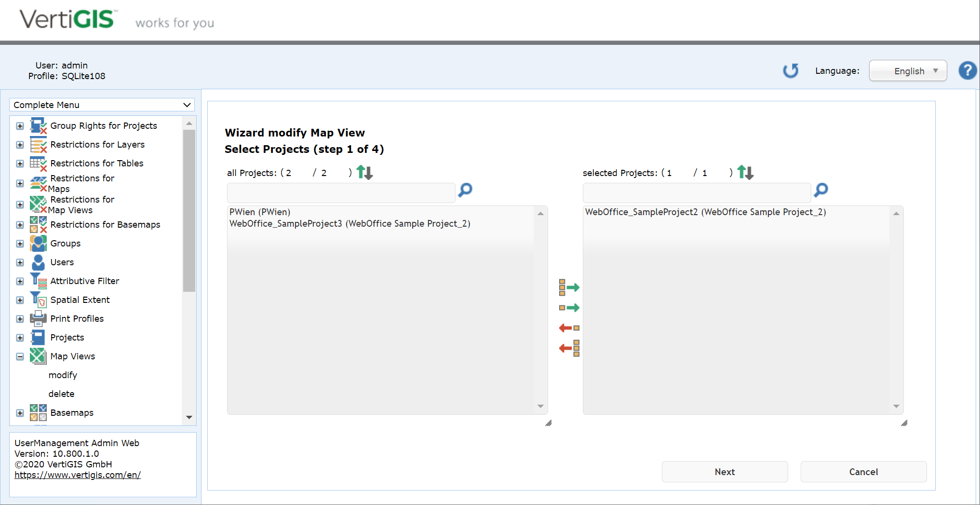Viewport: 980px width, 505px height.
Task: Select modify under Map Views
Action: 63,375
